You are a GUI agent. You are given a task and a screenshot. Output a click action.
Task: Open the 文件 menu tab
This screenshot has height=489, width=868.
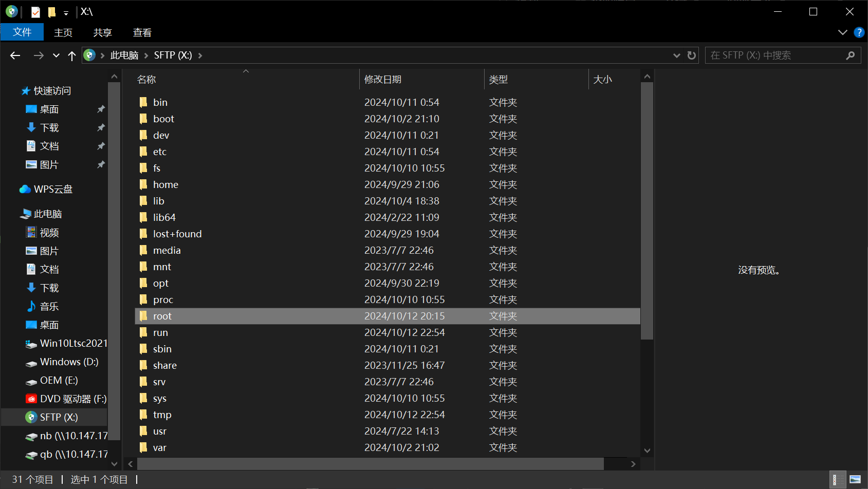point(22,32)
